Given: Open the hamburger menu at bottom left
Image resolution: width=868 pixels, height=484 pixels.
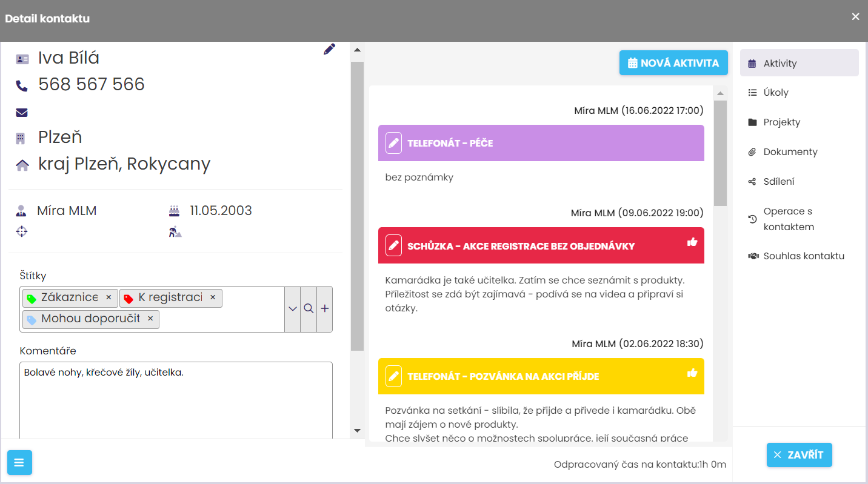Looking at the screenshot, I should click(19, 463).
